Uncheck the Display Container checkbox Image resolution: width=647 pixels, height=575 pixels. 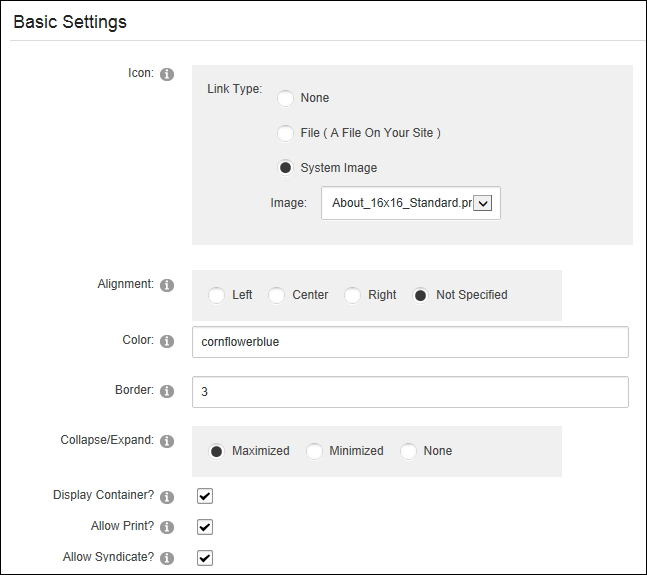coord(205,496)
